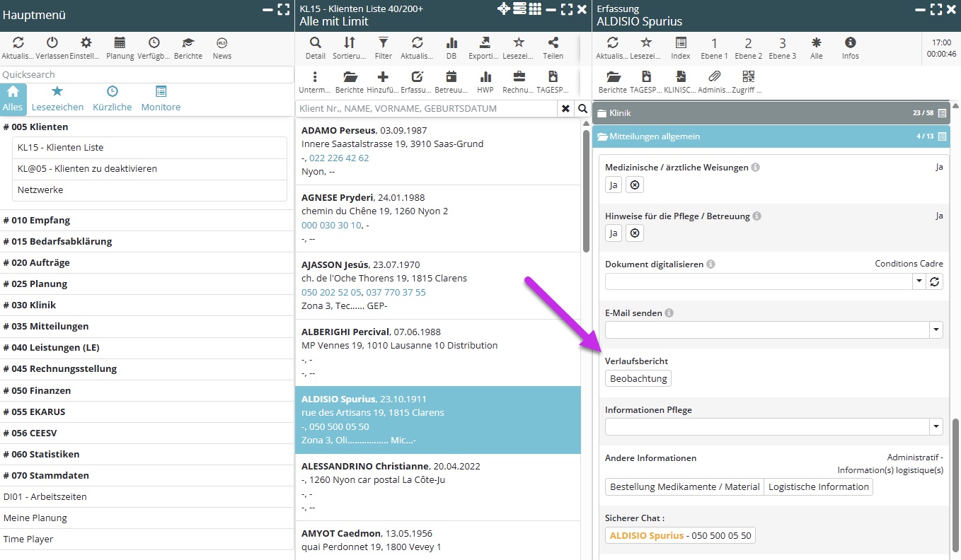
Task: Expand the E-Mail senden dropdown
Action: (936, 329)
